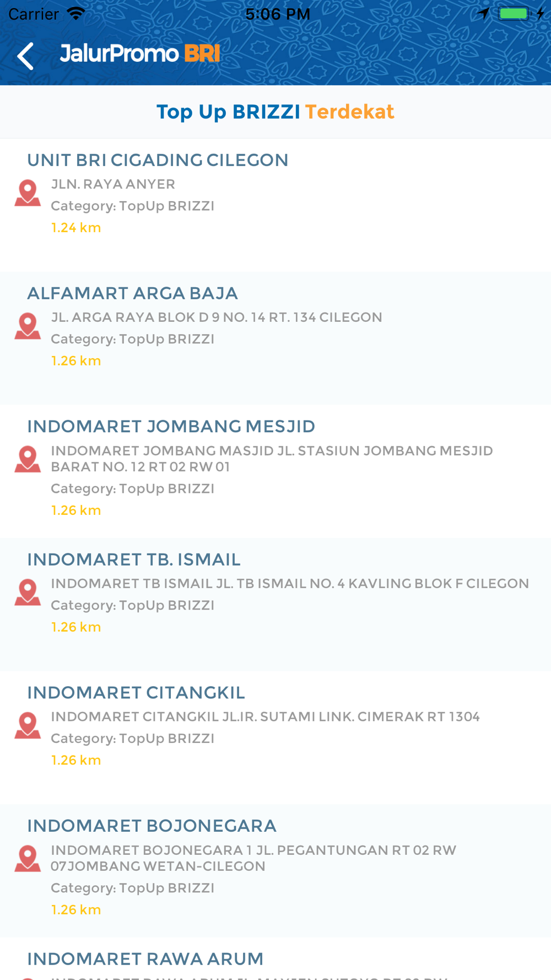Open INDOMARET BOJONEGARA listing
Image resolution: width=551 pixels, height=980 pixels.
275,871
